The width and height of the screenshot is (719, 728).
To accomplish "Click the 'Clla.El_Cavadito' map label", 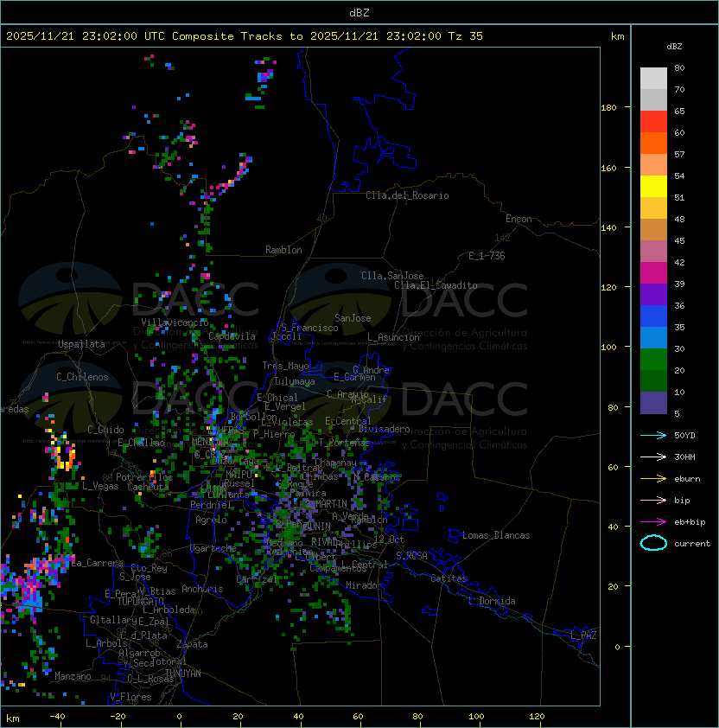I will point(436,285).
